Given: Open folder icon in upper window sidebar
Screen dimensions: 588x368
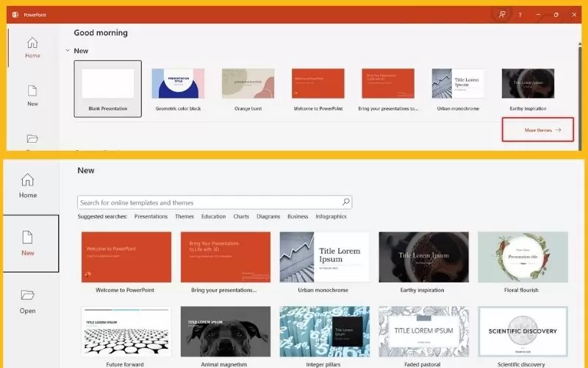Looking at the screenshot, I should point(32,138).
